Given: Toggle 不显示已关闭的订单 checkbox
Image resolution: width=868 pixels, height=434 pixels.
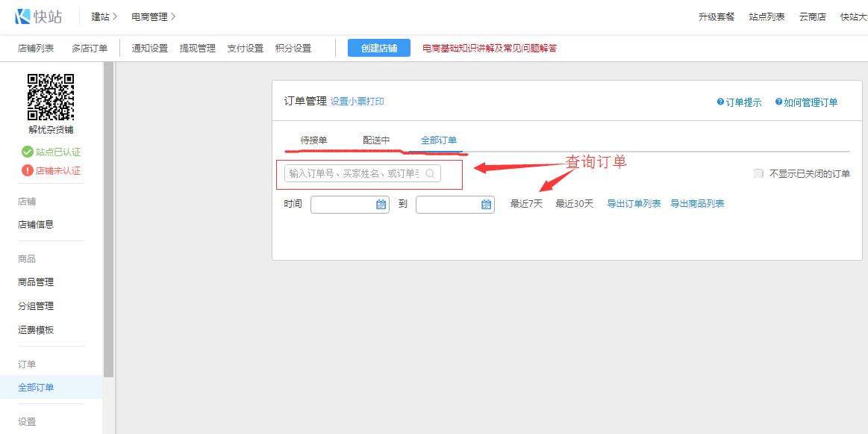Looking at the screenshot, I should pyautogui.click(x=758, y=174).
